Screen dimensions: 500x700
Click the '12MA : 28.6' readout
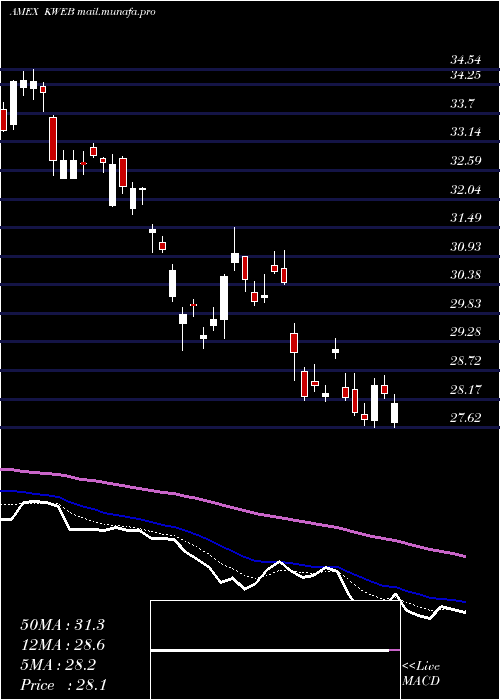point(62,645)
